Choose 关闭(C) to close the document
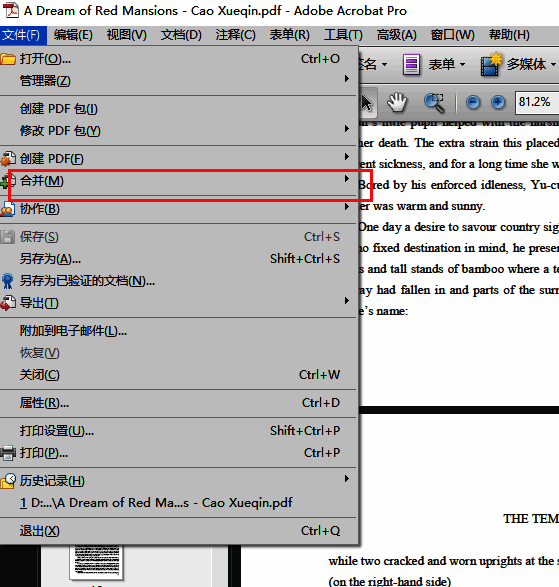 pyautogui.click(x=178, y=375)
